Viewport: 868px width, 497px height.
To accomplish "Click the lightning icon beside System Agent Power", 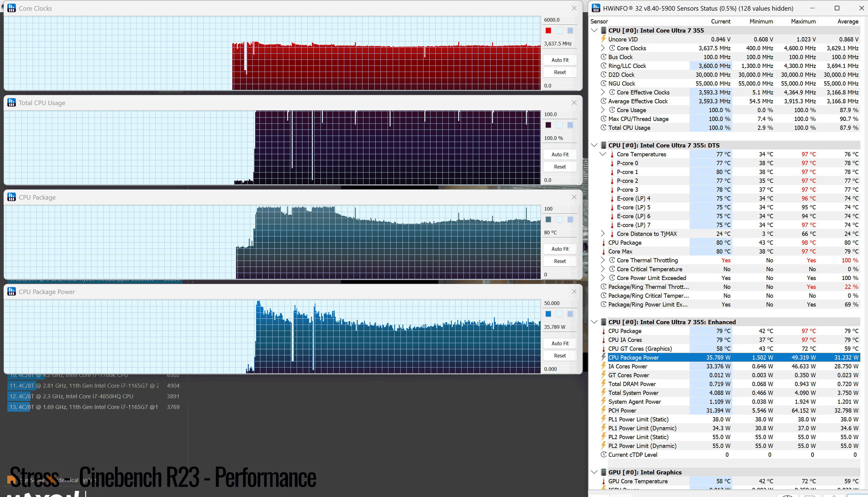I will coord(603,402).
